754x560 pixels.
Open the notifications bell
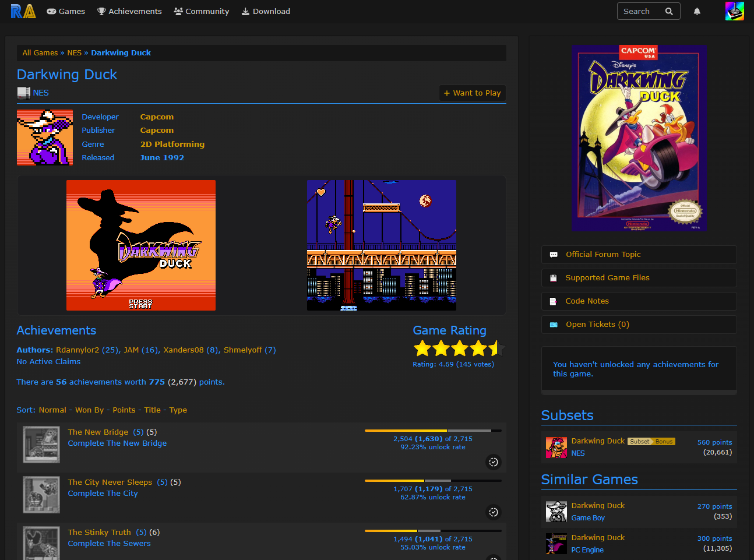tap(697, 11)
